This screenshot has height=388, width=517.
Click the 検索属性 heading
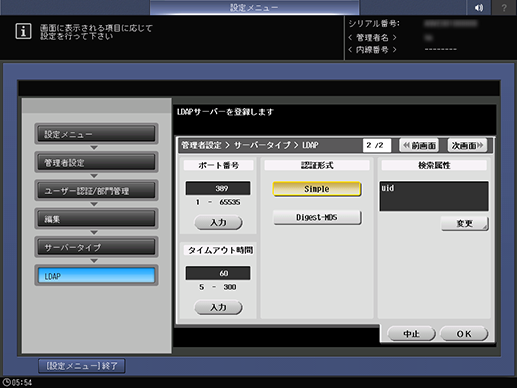434,165
